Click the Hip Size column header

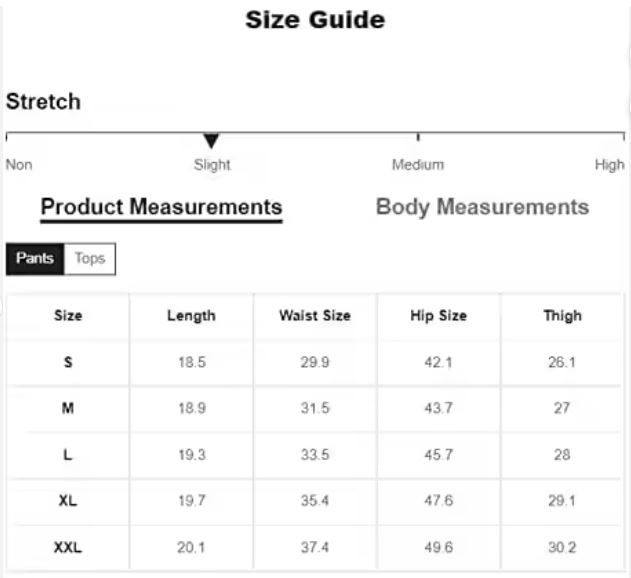(438, 316)
